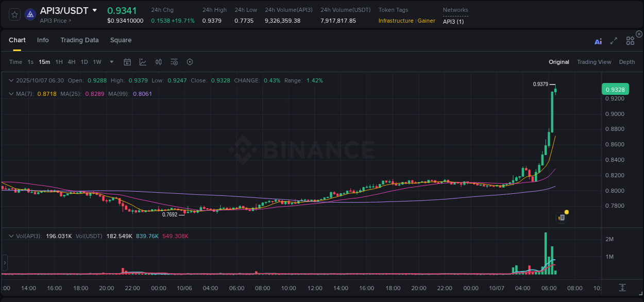Open the Square tab
Screen dimensions: 644x302
pos(121,40)
